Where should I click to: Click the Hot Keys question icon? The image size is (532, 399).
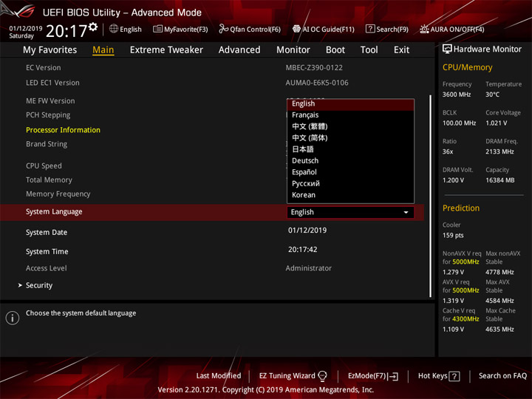click(454, 376)
